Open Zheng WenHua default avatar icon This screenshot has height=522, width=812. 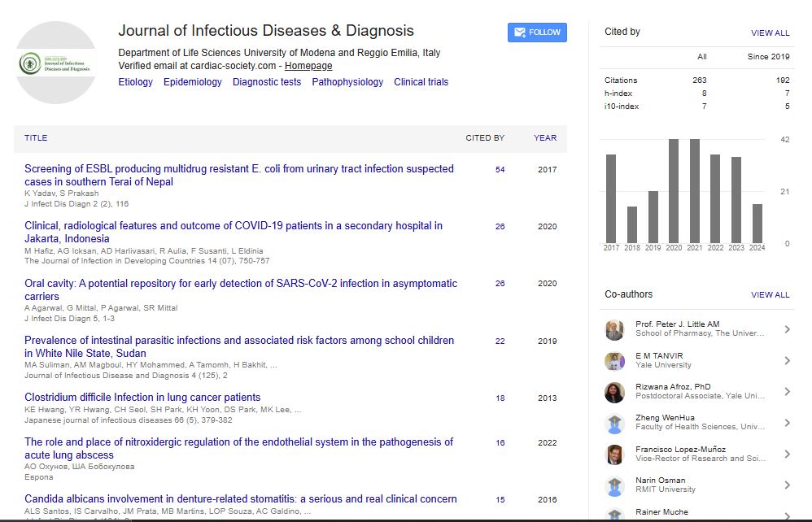(x=615, y=423)
